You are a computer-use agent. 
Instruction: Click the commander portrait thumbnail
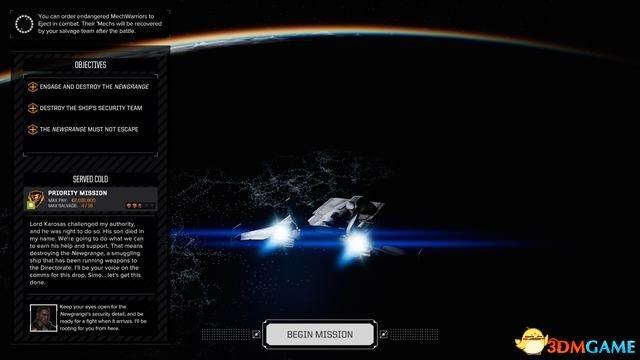click(43, 318)
